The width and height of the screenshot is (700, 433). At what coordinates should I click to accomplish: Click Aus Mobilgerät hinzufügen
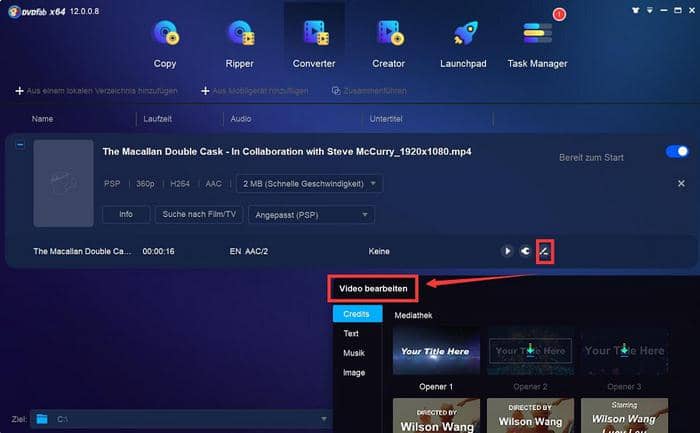click(x=254, y=91)
